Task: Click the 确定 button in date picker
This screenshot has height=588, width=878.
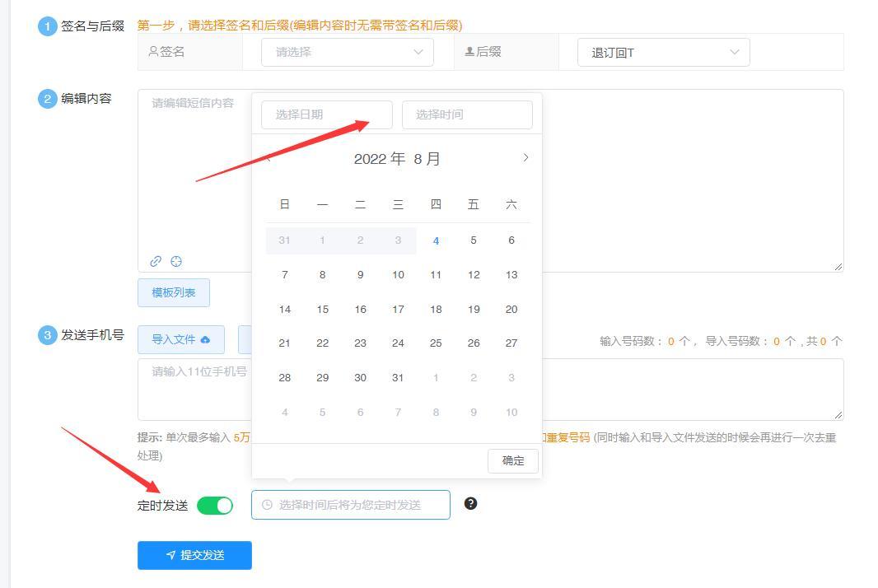Action: [513, 461]
